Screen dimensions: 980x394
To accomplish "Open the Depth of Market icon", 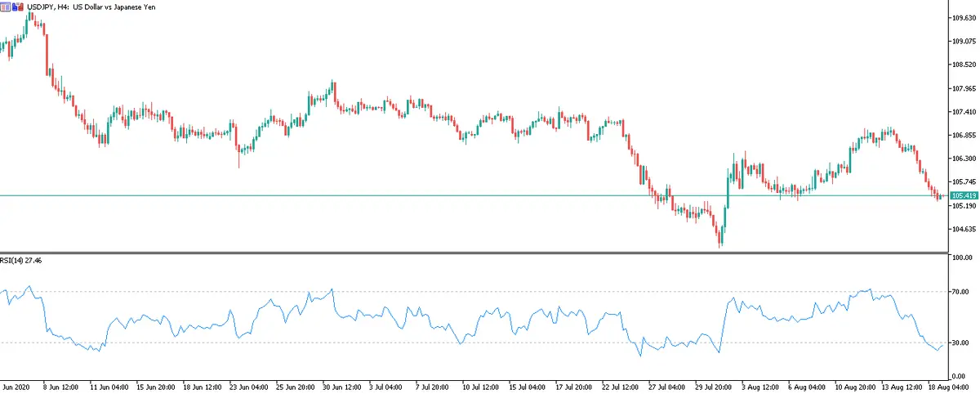I will coord(17,7).
